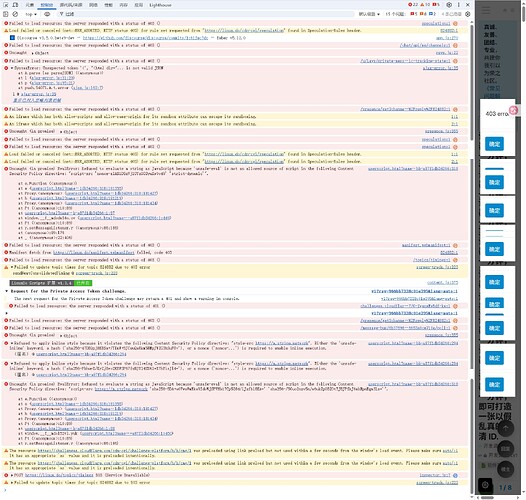526x500 pixels.
Task: Collapse the first Refused to apply inline style error
Action: tap(12, 343)
